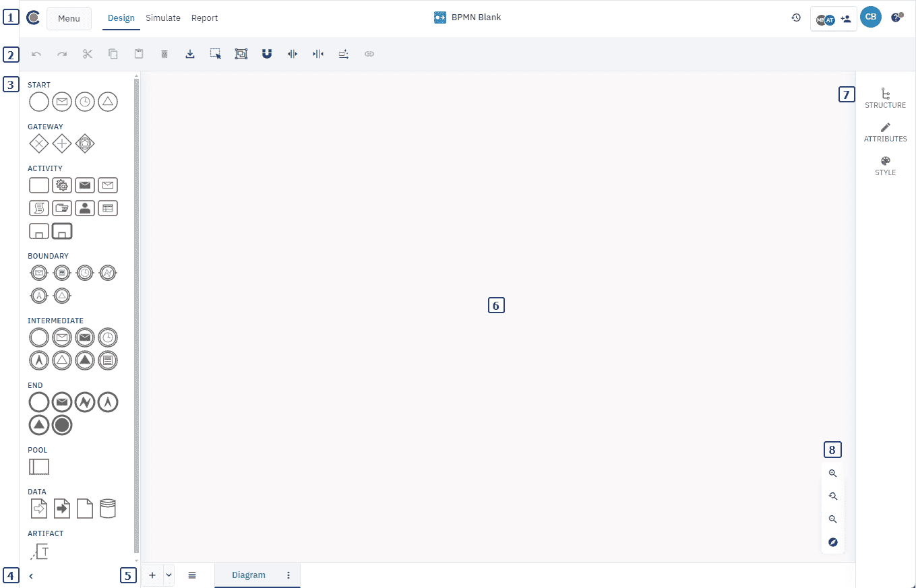Screen dimensions: 916x588
Task: Switch to the Design tab
Action: click(x=121, y=18)
